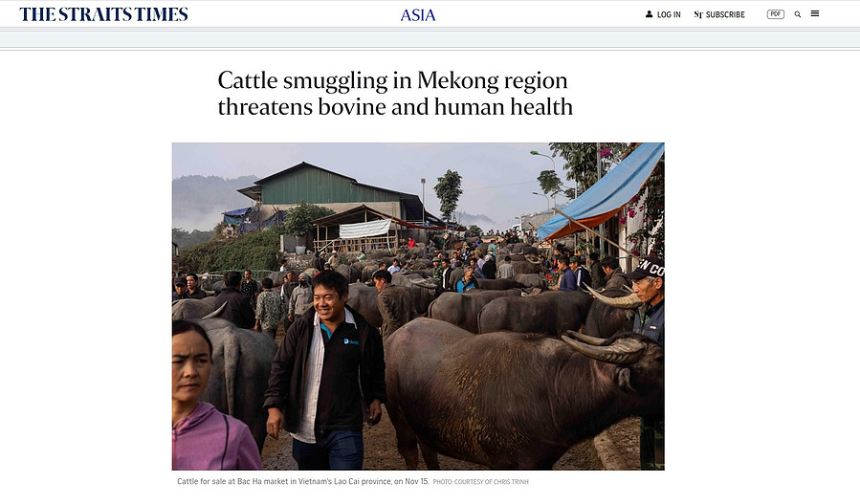
Task: Click the ST logo beside Subscribe
Action: point(698,14)
